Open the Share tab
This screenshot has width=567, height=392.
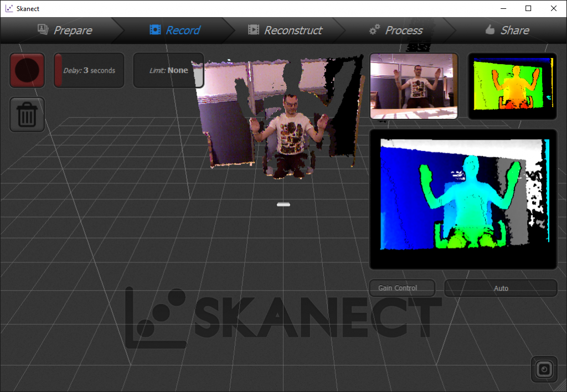click(x=507, y=30)
